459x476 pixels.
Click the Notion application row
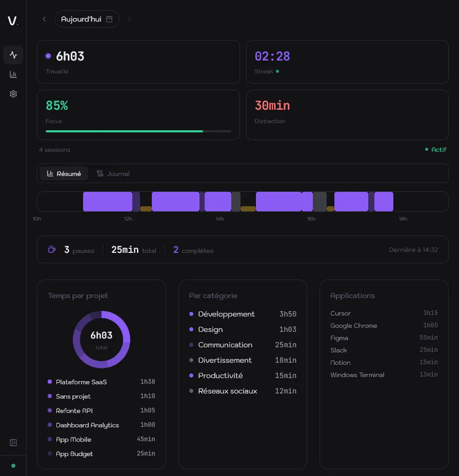pos(384,363)
